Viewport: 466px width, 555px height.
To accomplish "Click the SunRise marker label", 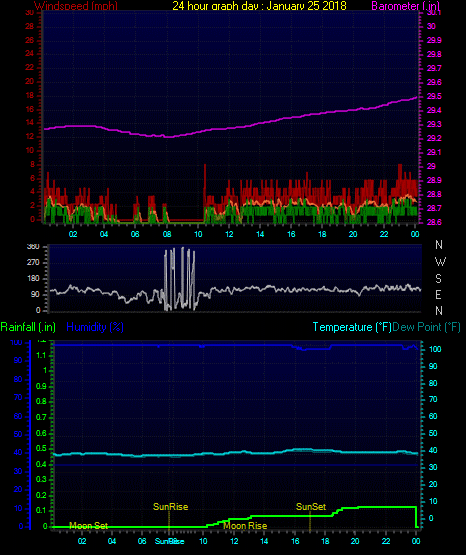I will point(170,507).
